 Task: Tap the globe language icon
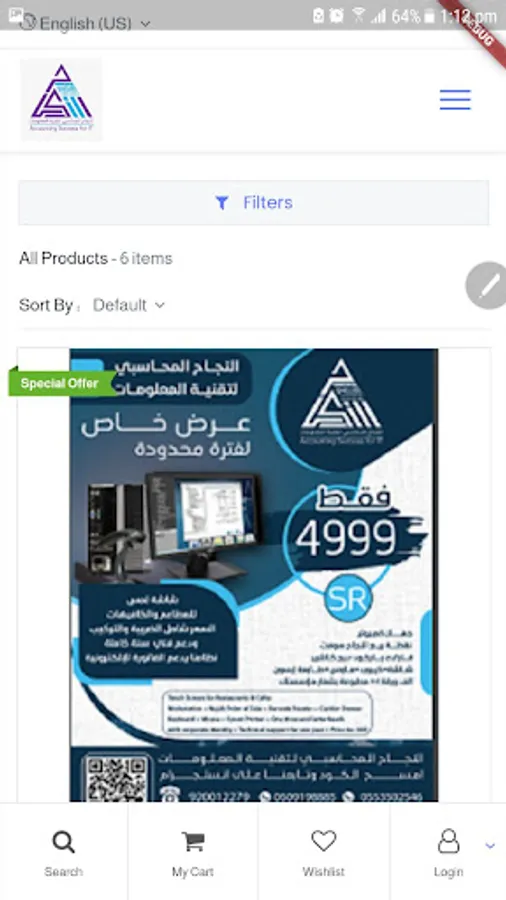coord(28,23)
